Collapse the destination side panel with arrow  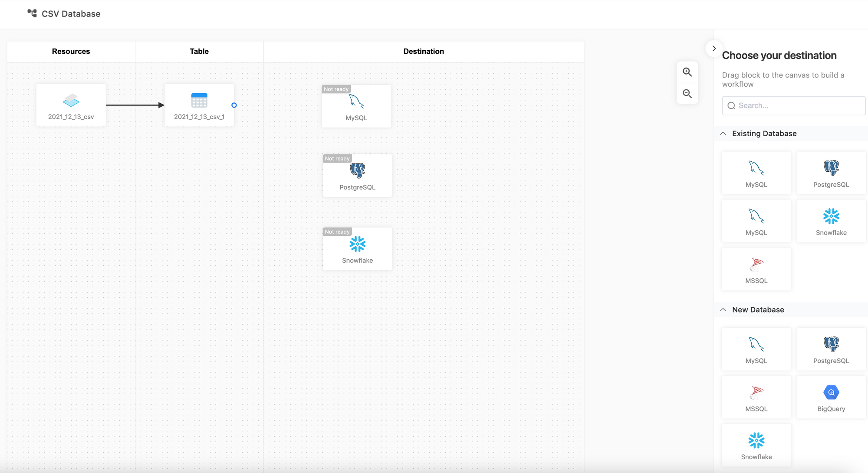click(x=713, y=49)
